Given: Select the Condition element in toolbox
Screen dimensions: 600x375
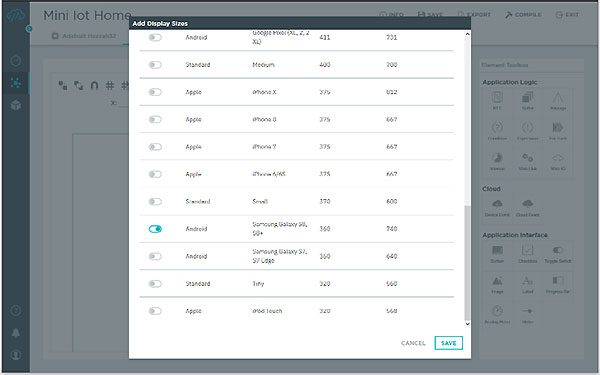Looking at the screenshot, I should click(x=497, y=131).
